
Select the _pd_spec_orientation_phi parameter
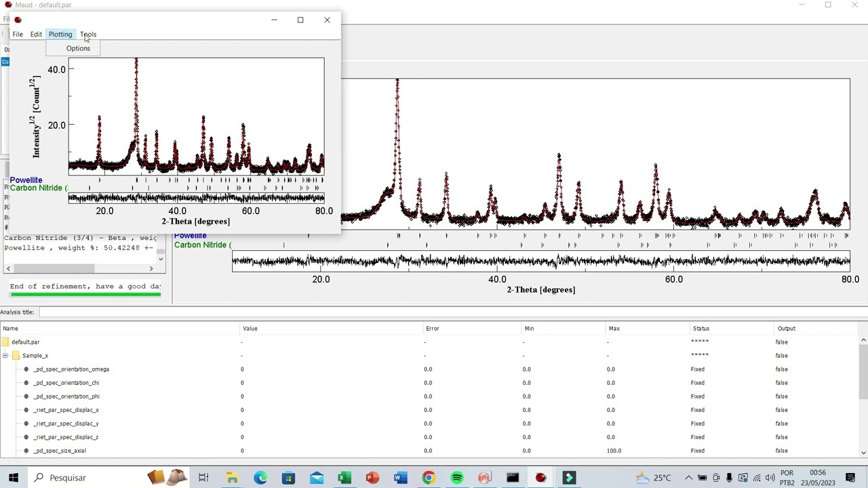66,396
